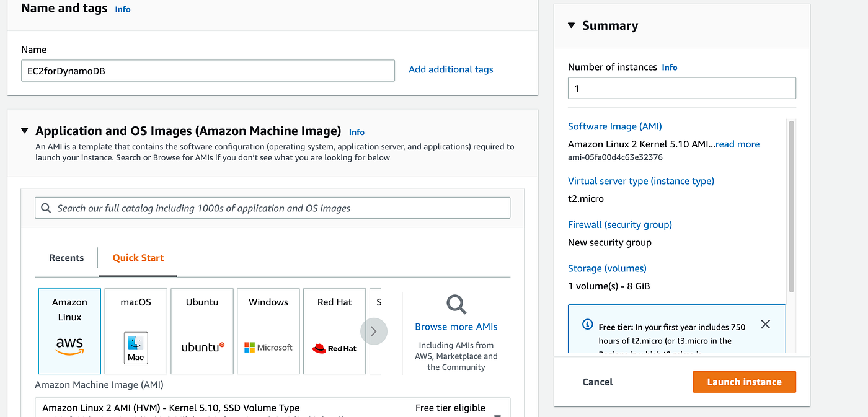
Task: Dismiss the Free tier notice with X
Action: 766,324
